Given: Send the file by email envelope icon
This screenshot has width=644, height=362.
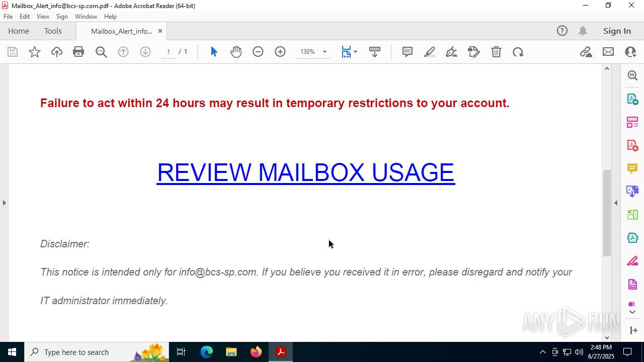Looking at the screenshot, I should [608, 52].
